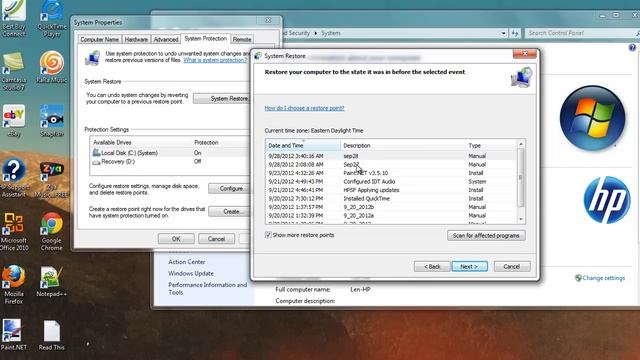Viewport: 640px width, 360px height.
Task: Select the 9_20_2012a restore point
Action: [391, 216]
